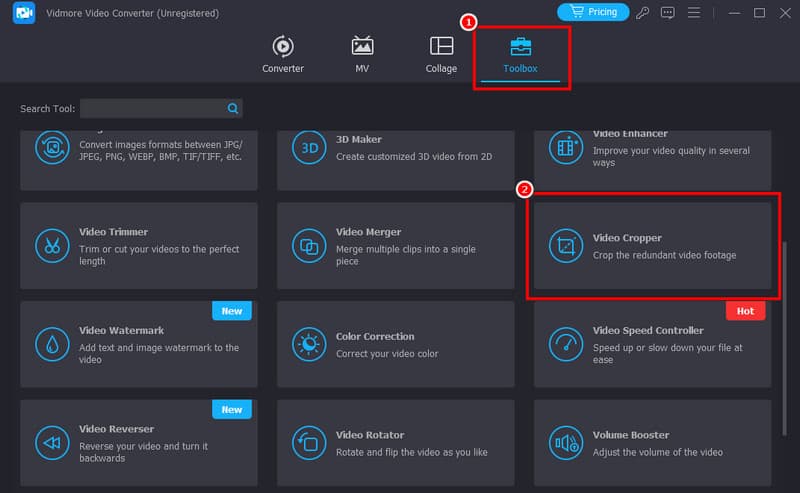Screen dimensions: 800x493
Task: Open the Video Enhancer icon
Action: (566, 148)
